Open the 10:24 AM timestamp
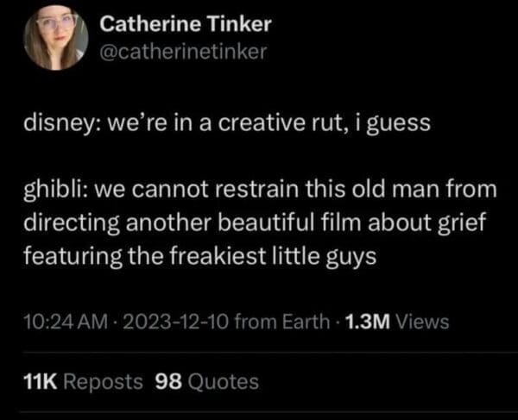The width and height of the screenshot is (518, 420). (57, 322)
